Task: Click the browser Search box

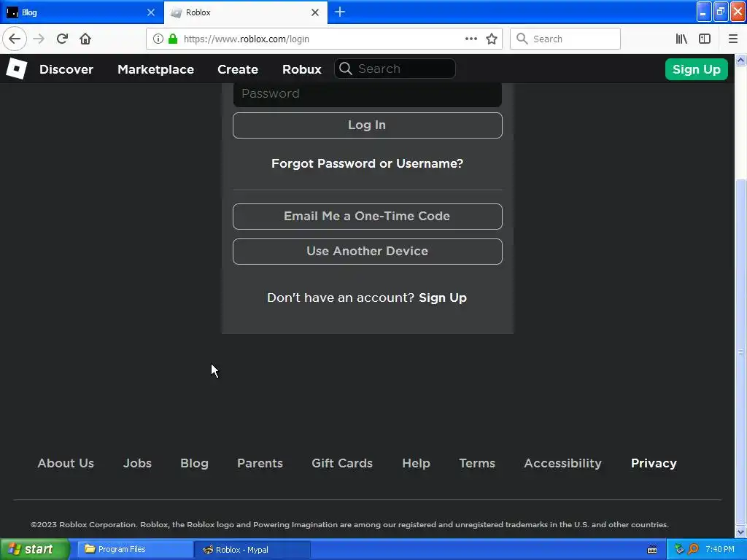Action: tap(565, 39)
